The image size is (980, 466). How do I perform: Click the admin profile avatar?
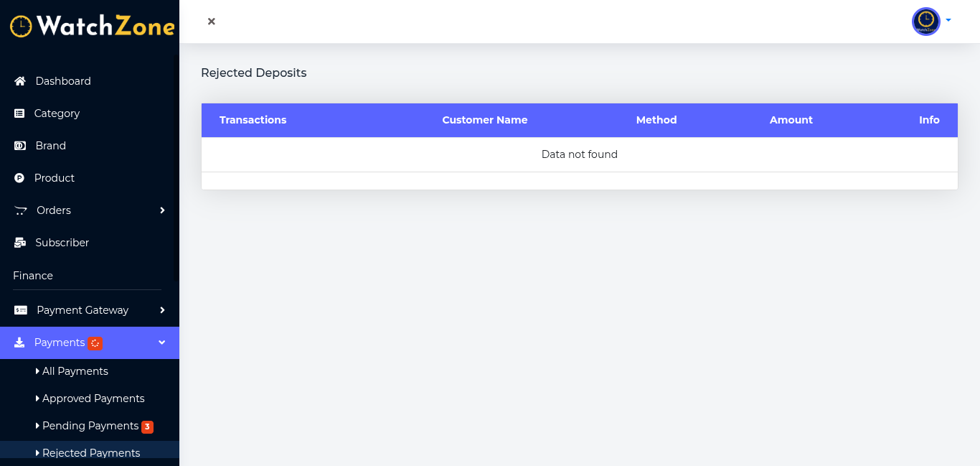pos(925,22)
